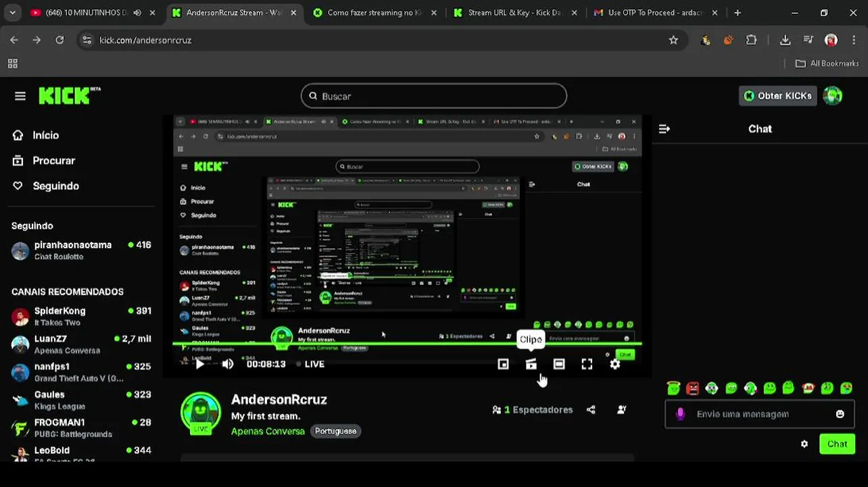Open the Chrome profile avatar
This screenshot has width=868, height=487.
tap(831, 41)
